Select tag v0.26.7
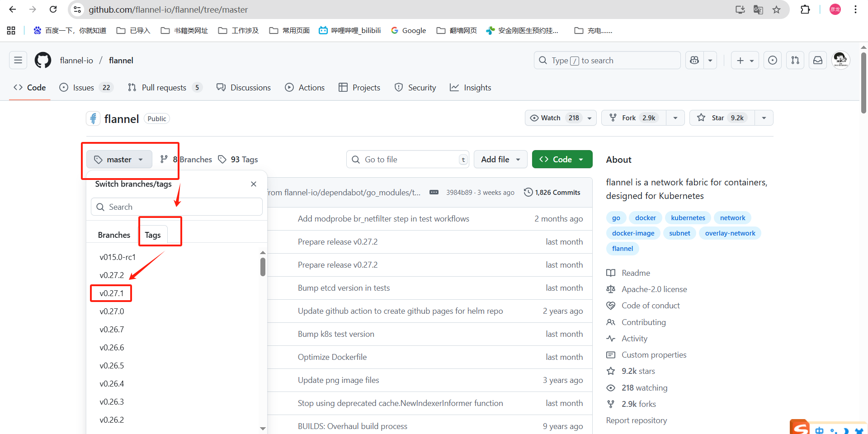 click(112, 329)
